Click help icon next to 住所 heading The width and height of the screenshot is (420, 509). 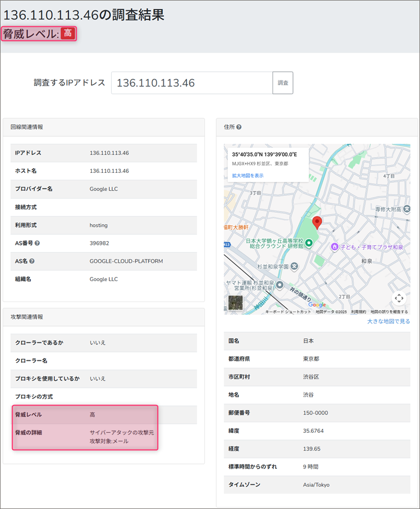click(239, 127)
